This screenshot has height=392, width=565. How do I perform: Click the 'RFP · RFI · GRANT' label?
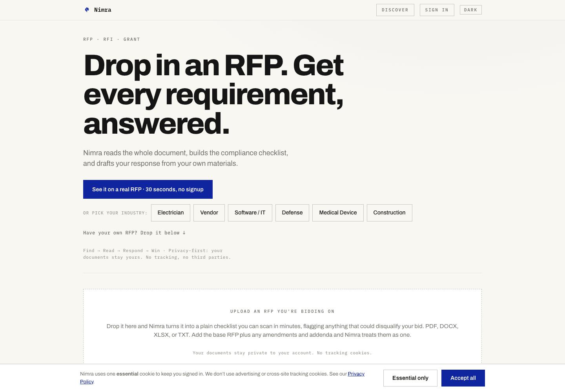click(112, 39)
